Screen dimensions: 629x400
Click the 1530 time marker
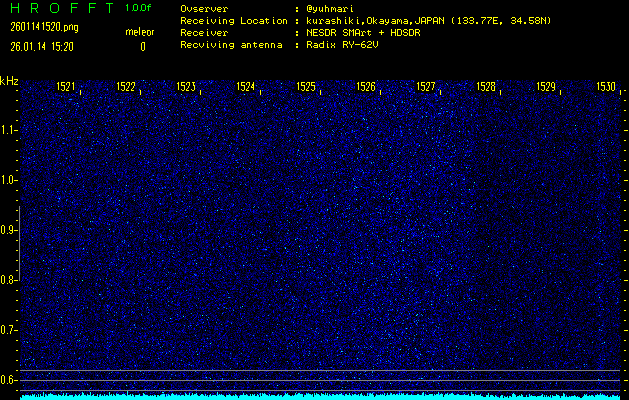point(606,87)
